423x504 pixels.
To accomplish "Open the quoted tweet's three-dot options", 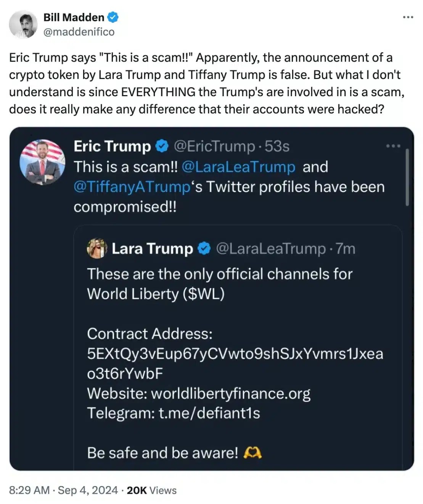I will coord(393,146).
